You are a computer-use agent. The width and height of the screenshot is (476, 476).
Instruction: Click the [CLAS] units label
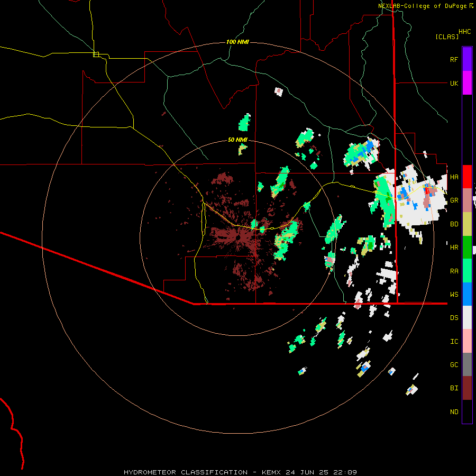point(447,37)
